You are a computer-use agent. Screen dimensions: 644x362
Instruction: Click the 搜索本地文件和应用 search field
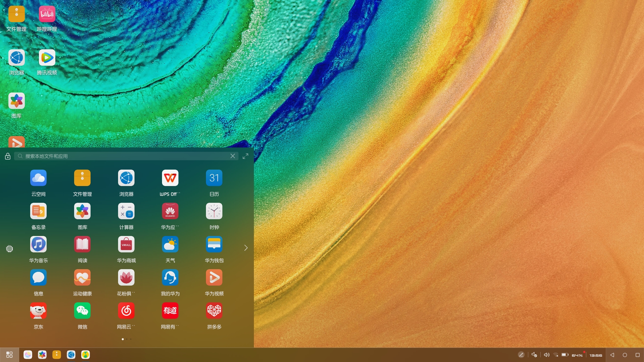point(126,156)
